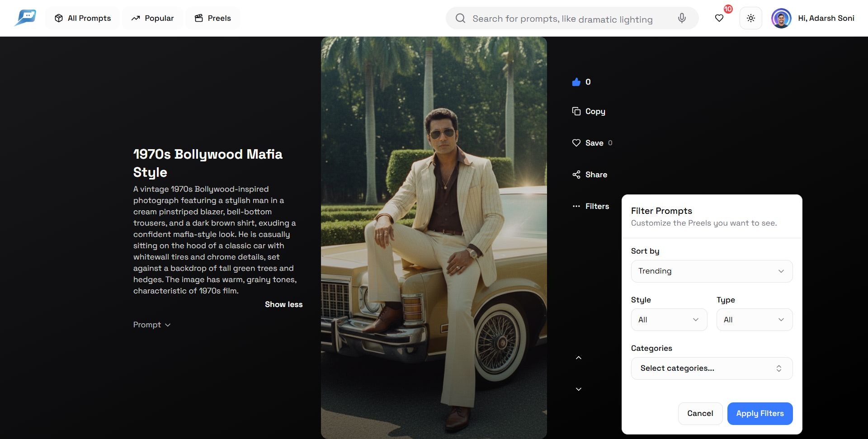Screen dimensions: 868x439
Task: Open favorites via the heart icon with badge
Action: (x=719, y=18)
